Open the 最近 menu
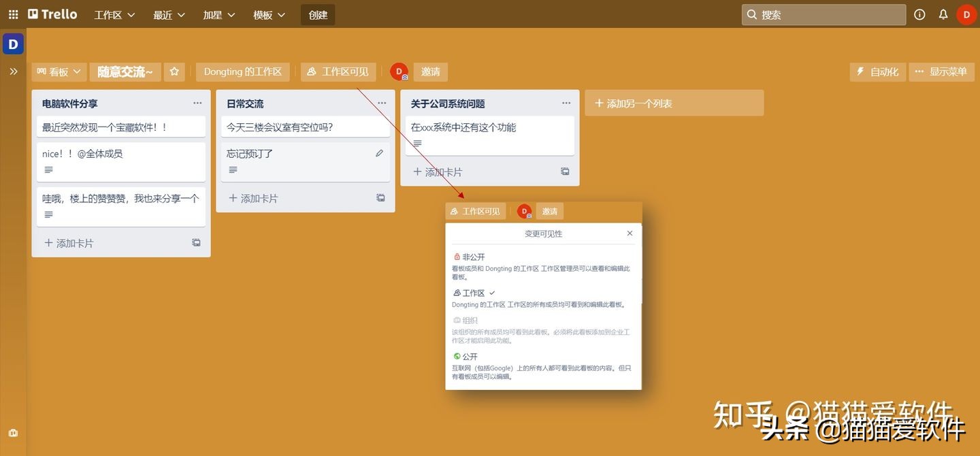This screenshot has height=456, width=980. pos(167,14)
